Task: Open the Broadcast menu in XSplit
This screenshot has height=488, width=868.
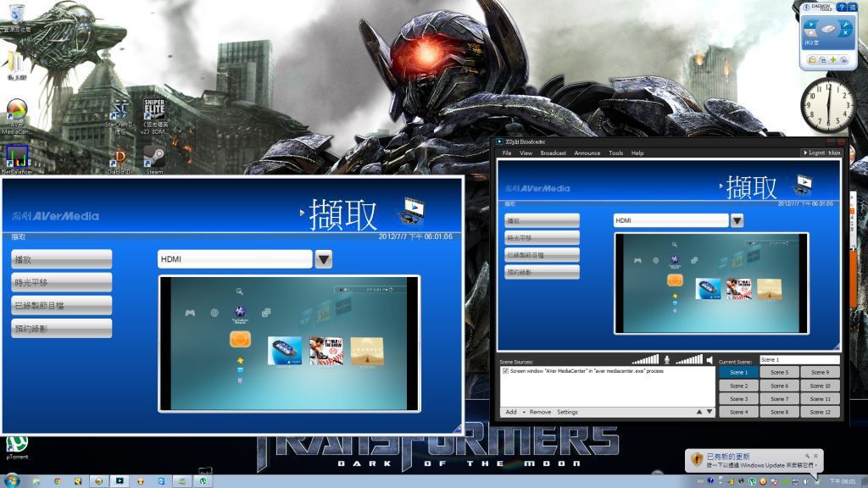Action: [553, 152]
